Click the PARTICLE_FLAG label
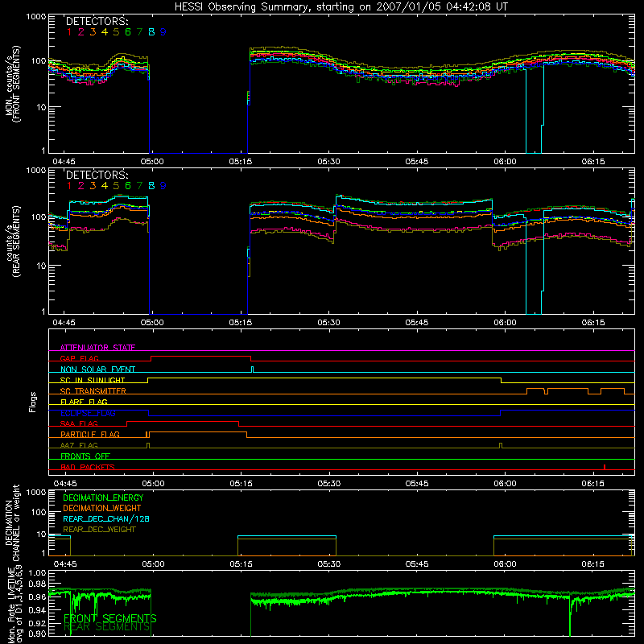The height and width of the screenshot is (644, 644). 90,434
